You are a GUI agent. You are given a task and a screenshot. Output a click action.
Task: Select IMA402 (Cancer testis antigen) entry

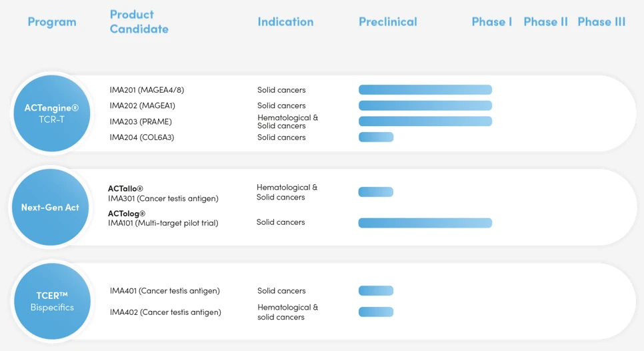click(x=165, y=312)
